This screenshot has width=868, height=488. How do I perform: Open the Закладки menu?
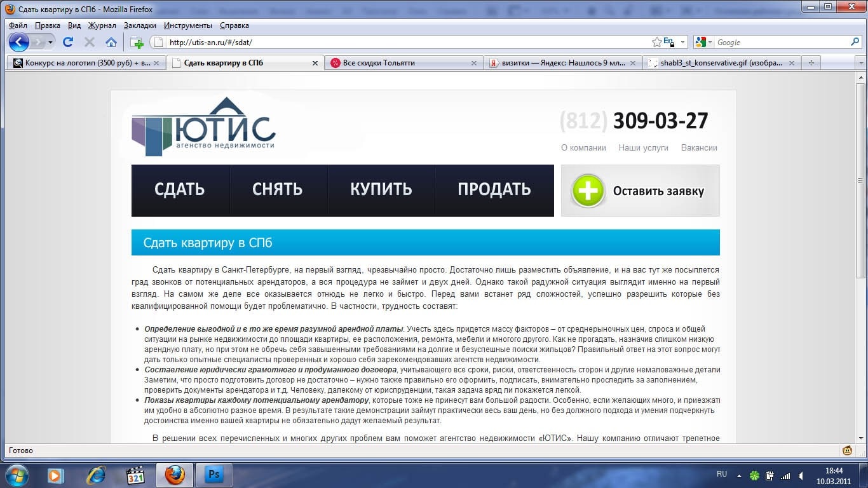pyautogui.click(x=140, y=25)
